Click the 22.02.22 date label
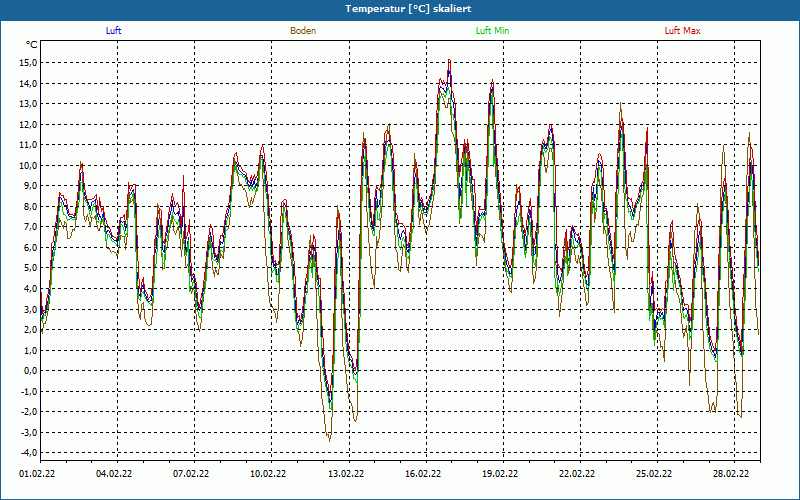Screen dimensions: 800x500 [x=577, y=474]
